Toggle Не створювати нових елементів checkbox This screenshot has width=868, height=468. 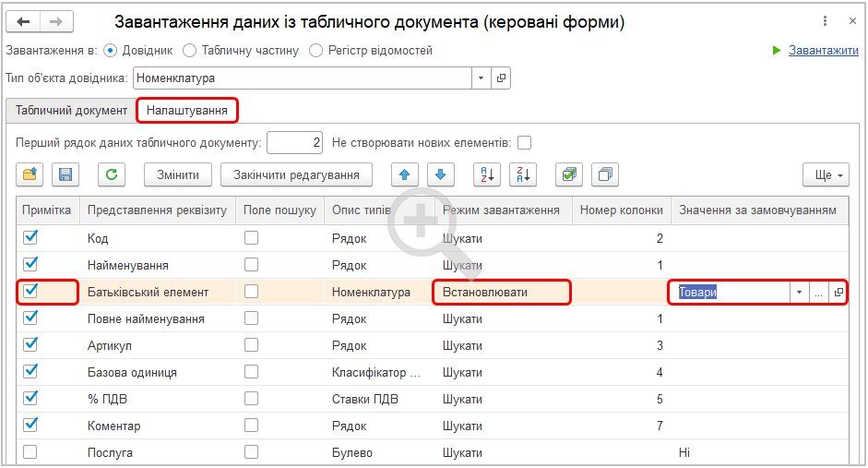coord(524,143)
